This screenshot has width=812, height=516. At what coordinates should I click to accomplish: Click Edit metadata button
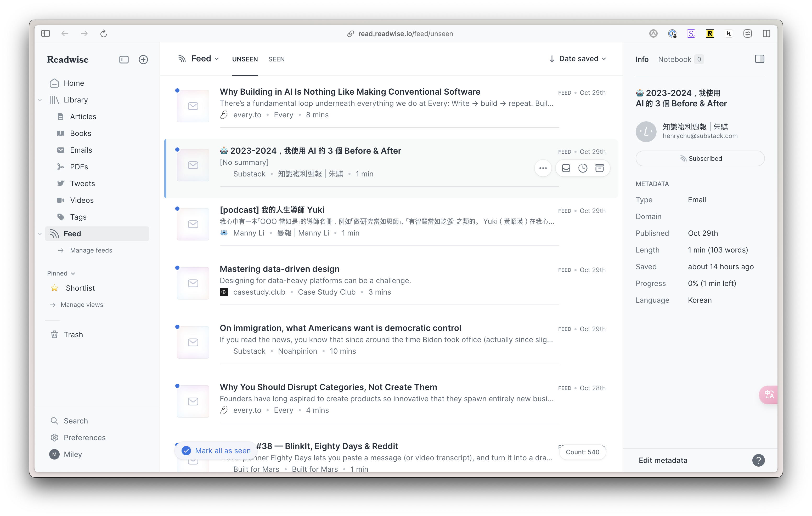[x=663, y=460]
